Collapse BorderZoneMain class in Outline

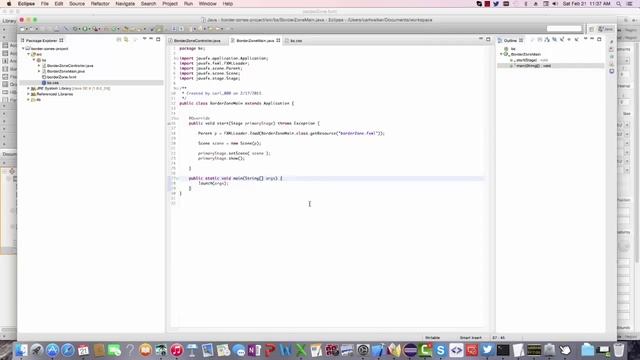click(501, 54)
